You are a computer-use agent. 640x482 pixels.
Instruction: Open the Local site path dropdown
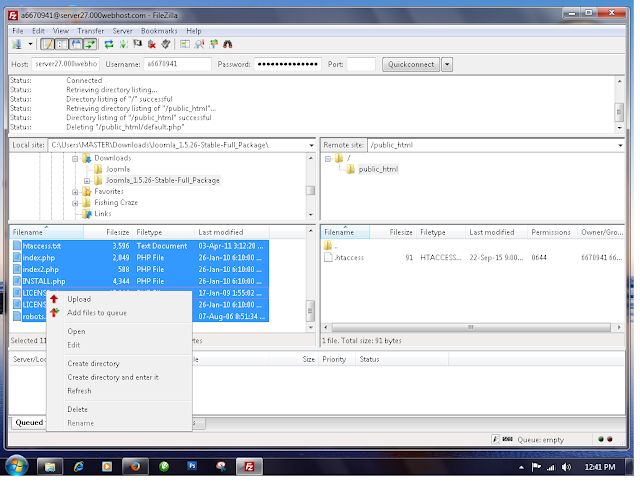point(311,145)
